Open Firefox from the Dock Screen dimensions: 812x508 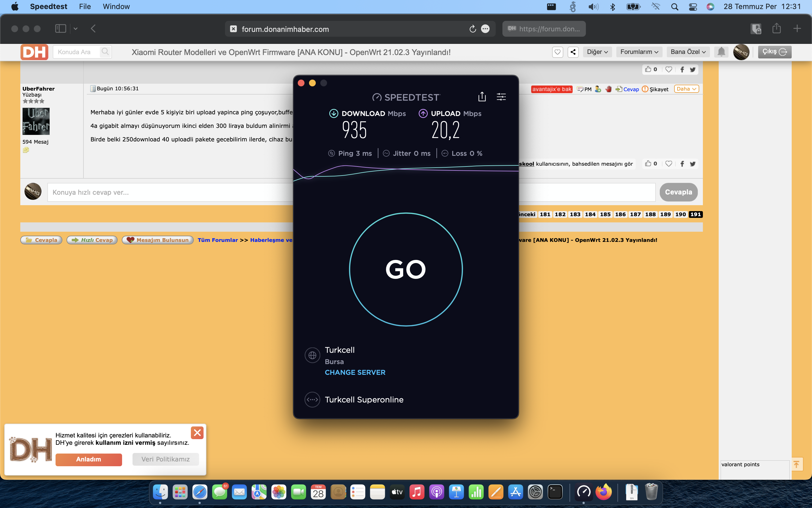603,492
